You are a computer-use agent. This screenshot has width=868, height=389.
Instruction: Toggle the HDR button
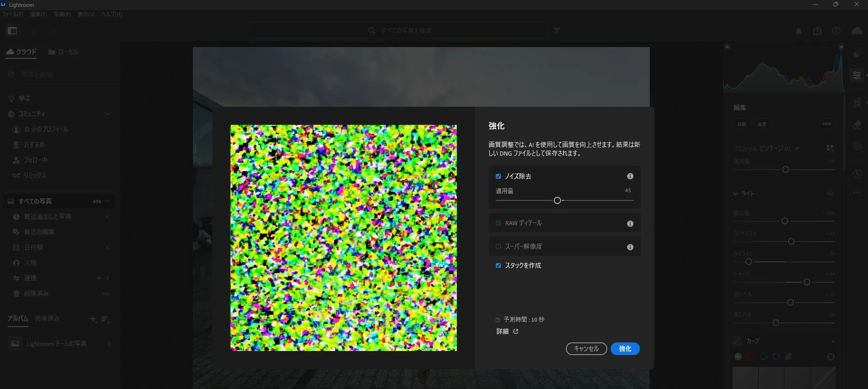tap(827, 124)
